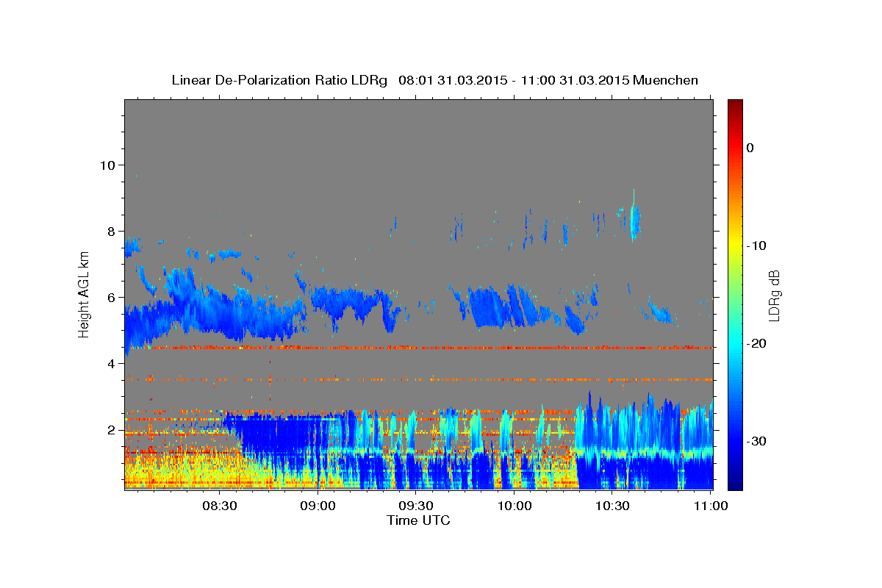Click the plot title 'Linear De-Polarization Ratio LDRg'
Screen dimensions: 882x588
click(279, 80)
